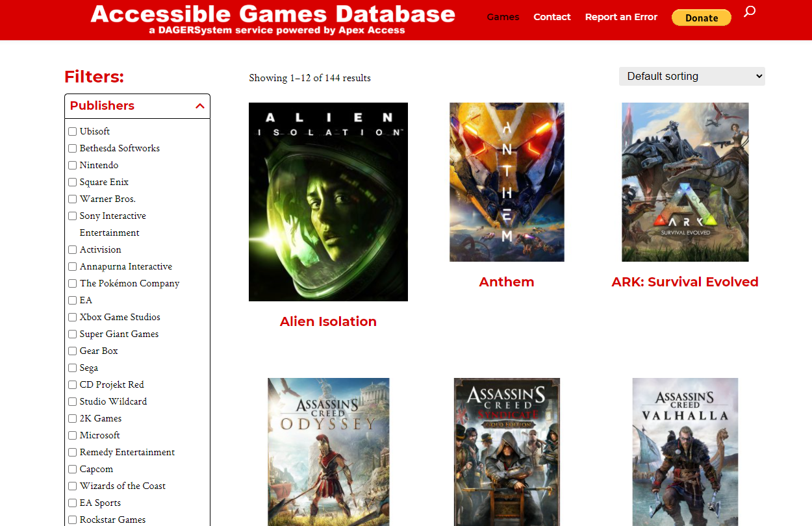The image size is (812, 526).
Task: Enable the Rockstar Games filter
Action: tap(72, 520)
